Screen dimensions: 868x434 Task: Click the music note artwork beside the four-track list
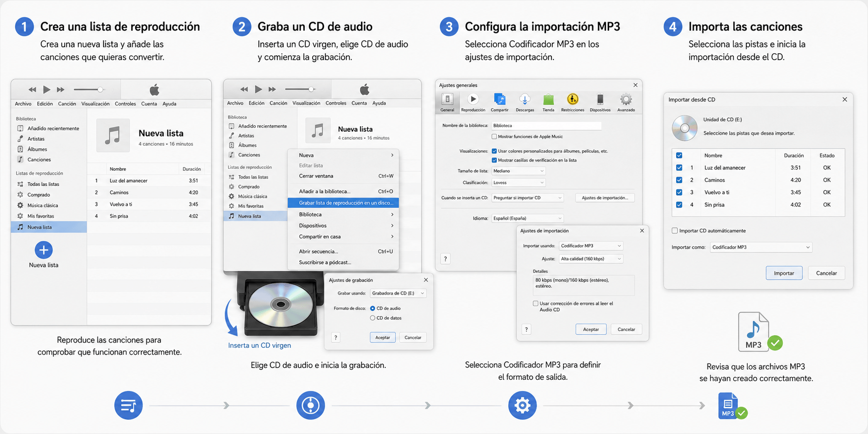(113, 135)
